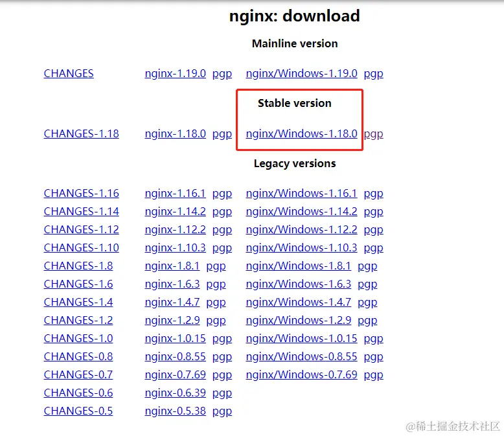Download nginx-0.7.69 source
This screenshot has height=436, width=504.
pyautogui.click(x=175, y=375)
